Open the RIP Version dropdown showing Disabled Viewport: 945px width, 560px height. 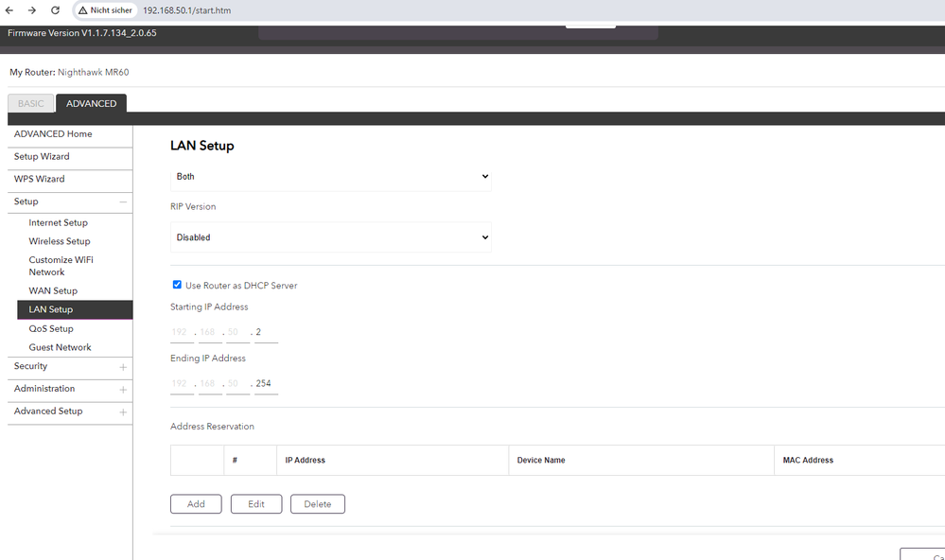(x=330, y=237)
